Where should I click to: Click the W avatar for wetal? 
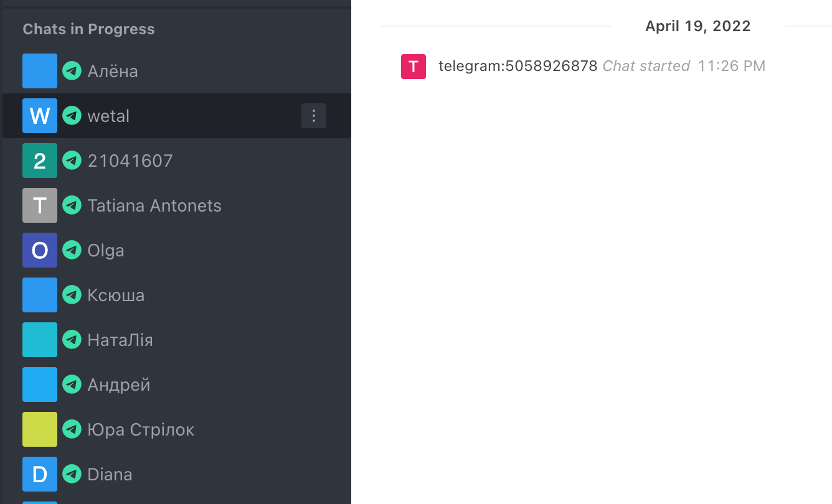(x=40, y=116)
